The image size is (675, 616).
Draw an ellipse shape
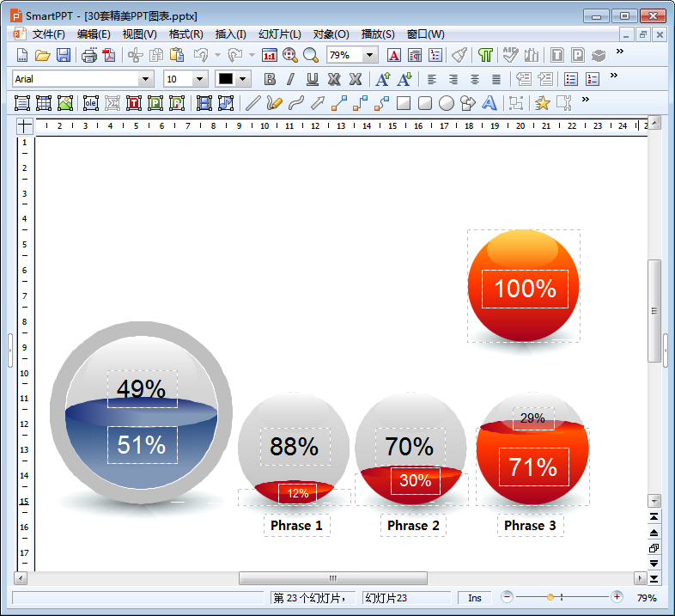tap(447, 103)
